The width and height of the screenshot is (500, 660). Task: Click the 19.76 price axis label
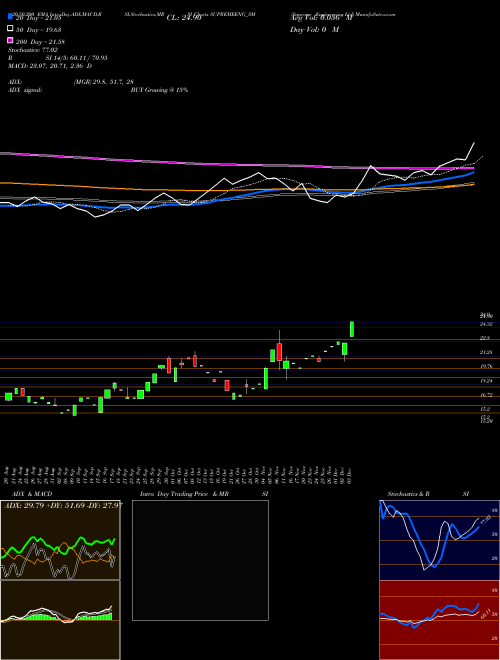487,367
